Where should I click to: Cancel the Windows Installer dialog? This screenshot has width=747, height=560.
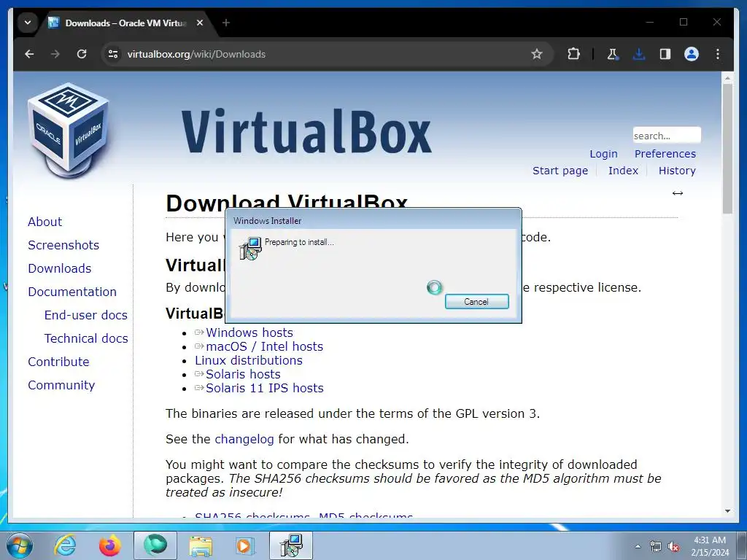476,301
